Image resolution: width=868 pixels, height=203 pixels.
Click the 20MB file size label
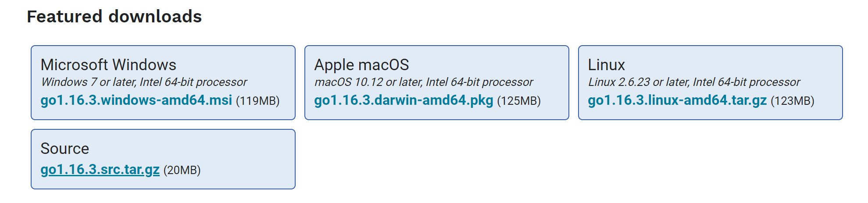(182, 170)
